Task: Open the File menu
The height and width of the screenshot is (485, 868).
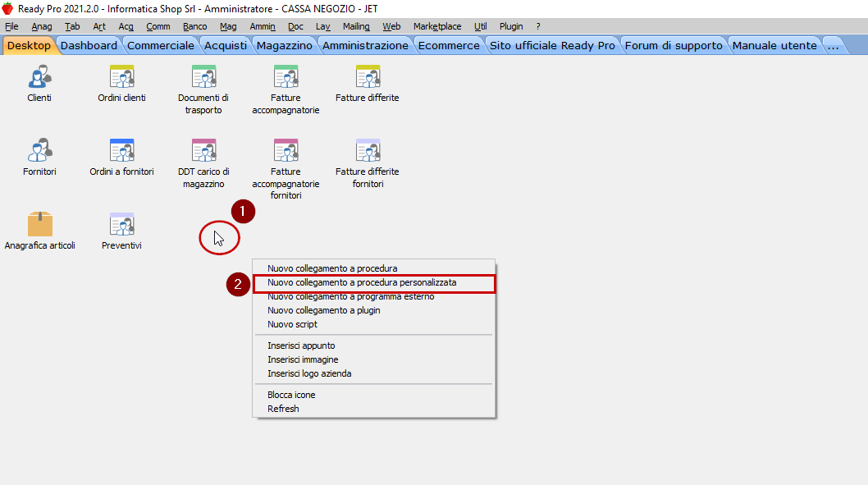Action: click(x=11, y=26)
